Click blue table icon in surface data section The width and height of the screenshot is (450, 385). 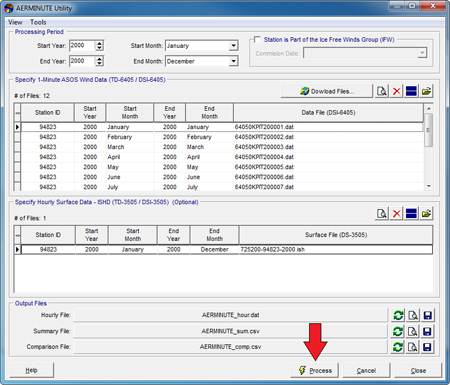coord(411,213)
